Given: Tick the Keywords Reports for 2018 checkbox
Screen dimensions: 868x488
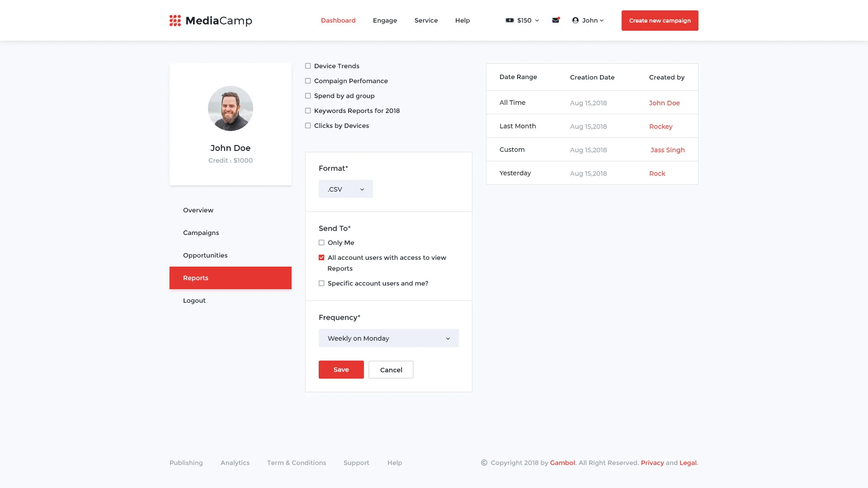Looking at the screenshot, I should pyautogui.click(x=308, y=111).
